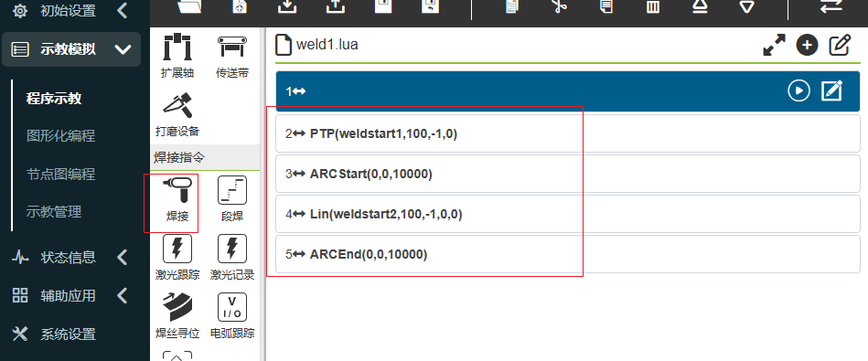Click the copy toolbar icon left of scissors

[x=511, y=5]
